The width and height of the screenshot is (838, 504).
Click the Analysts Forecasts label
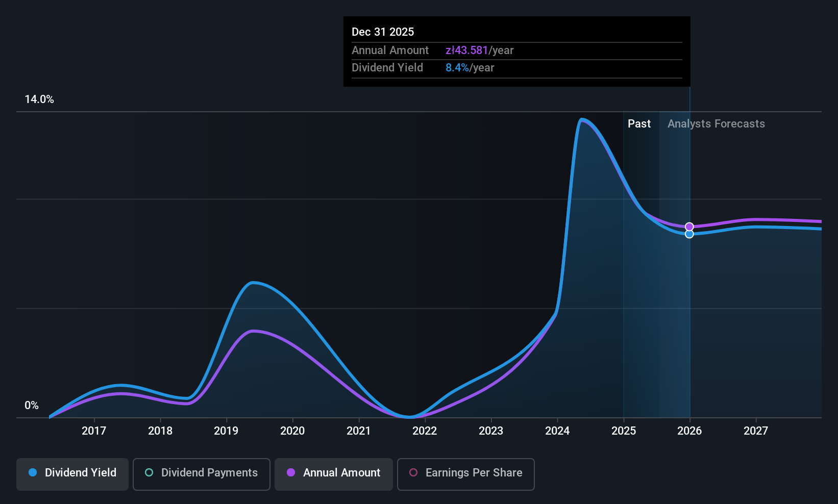point(716,124)
